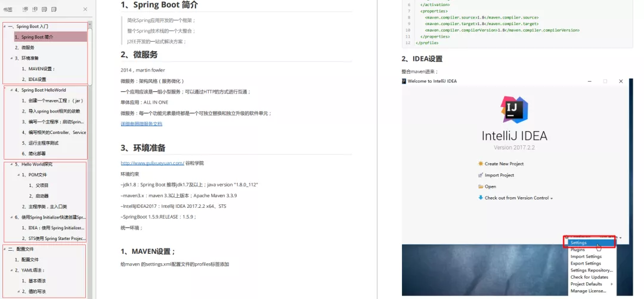Viewport: 644px width, 299px height.
Task: Close the 书签 bookmarks panel
Action: point(85,10)
